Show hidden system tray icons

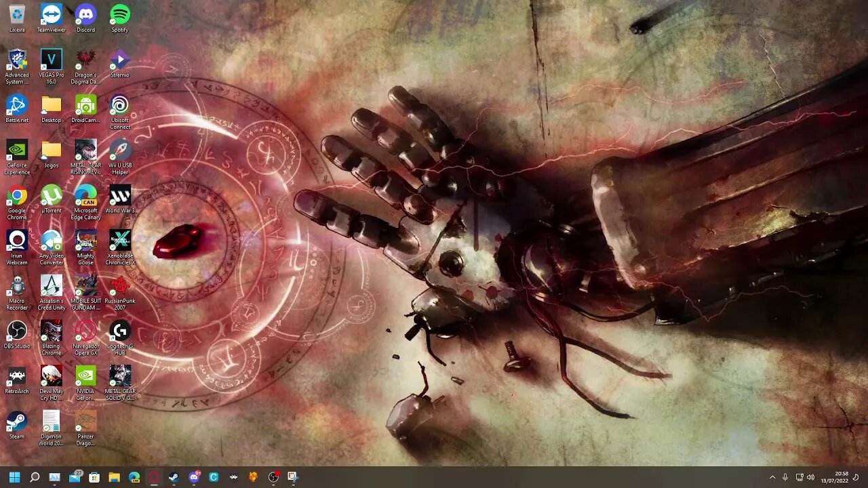click(x=772, y=477)
